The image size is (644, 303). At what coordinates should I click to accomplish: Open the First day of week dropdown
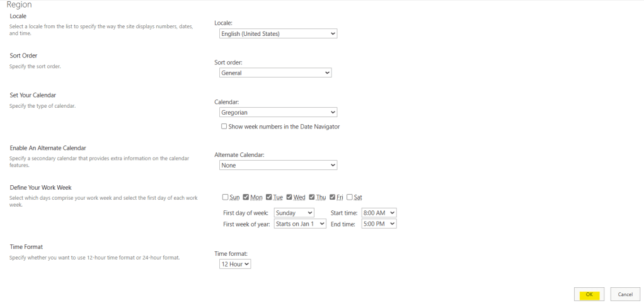point(294,213)
